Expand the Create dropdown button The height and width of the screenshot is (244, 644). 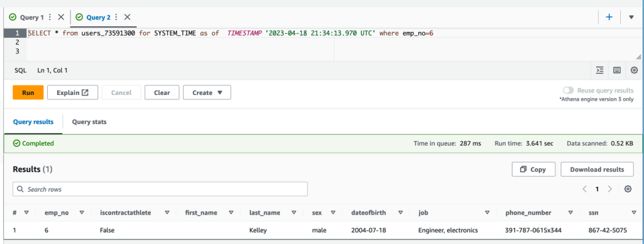[x=207, y=92]
